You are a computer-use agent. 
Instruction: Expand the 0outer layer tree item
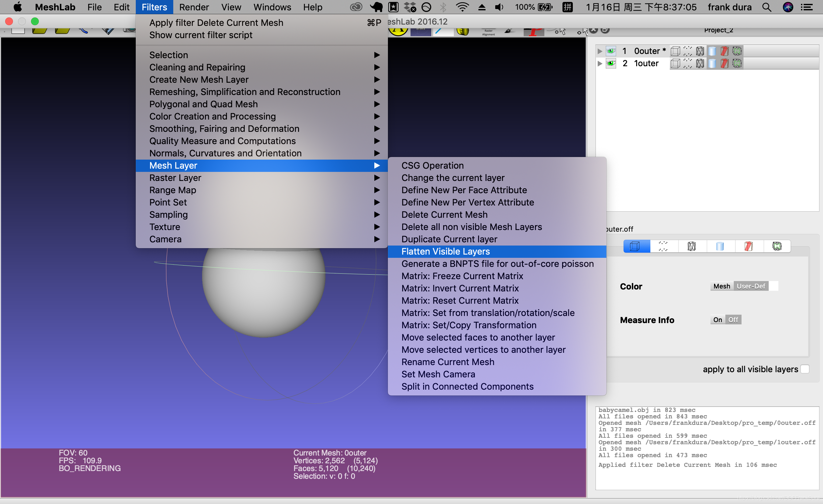[x=600, y=51]
